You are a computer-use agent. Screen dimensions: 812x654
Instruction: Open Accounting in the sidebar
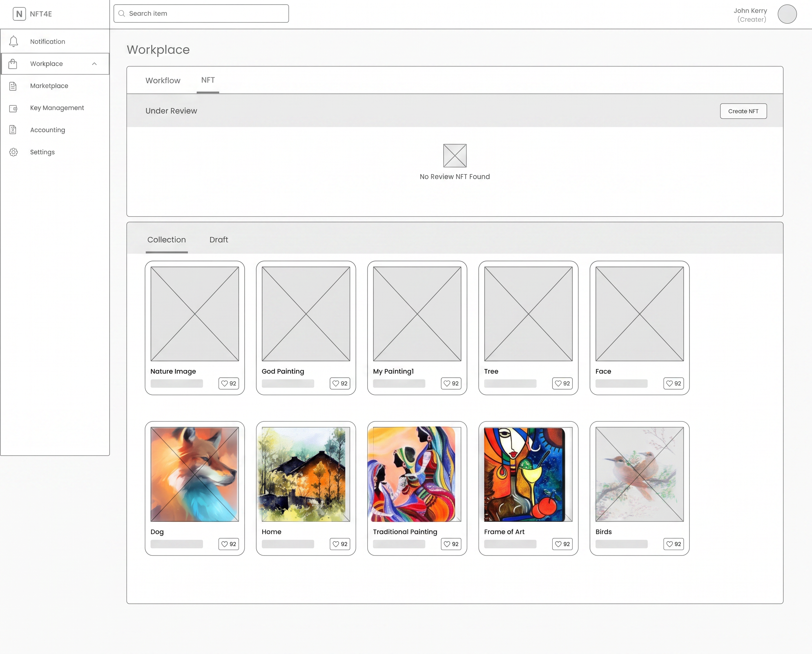[55, 130]
